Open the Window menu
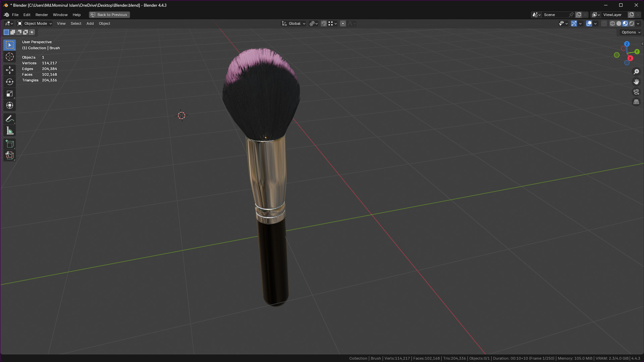Screen dimensions: 644x362 click(x=60, y=15)
